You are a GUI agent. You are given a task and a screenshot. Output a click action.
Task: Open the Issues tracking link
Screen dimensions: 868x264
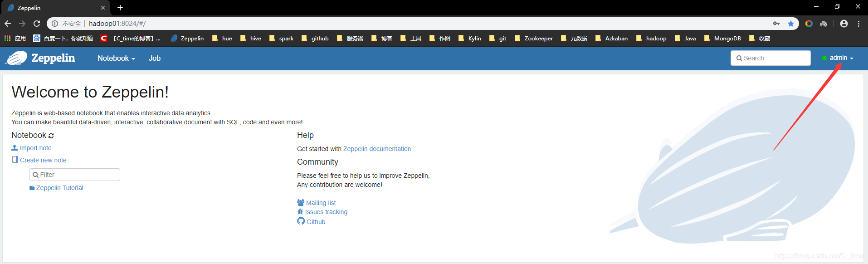[322, 212]
